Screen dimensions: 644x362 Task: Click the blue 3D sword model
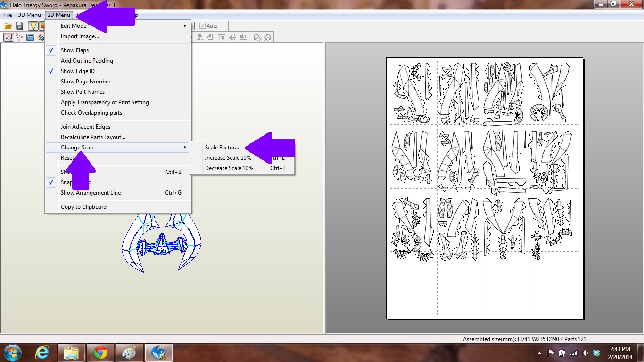point(162,243)
